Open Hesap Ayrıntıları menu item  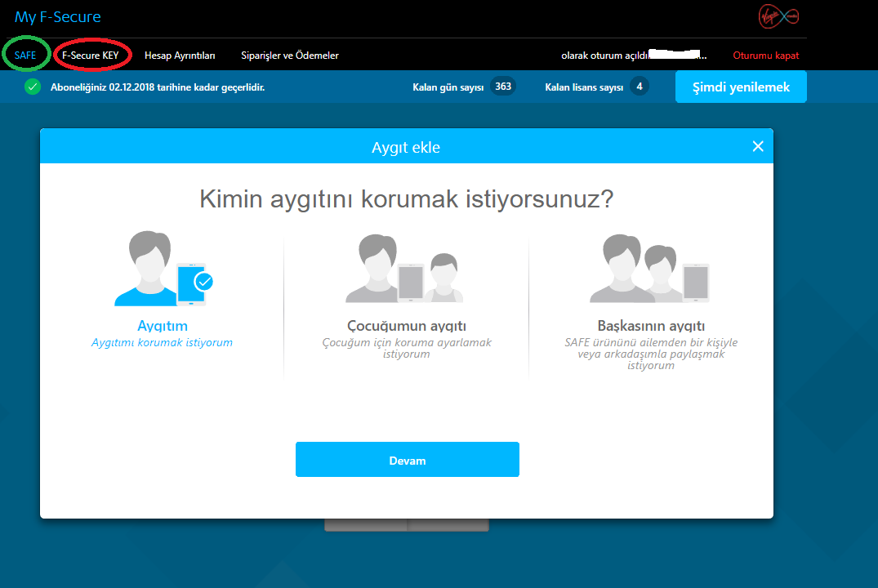pyautogui.click(x=180, y=56)
